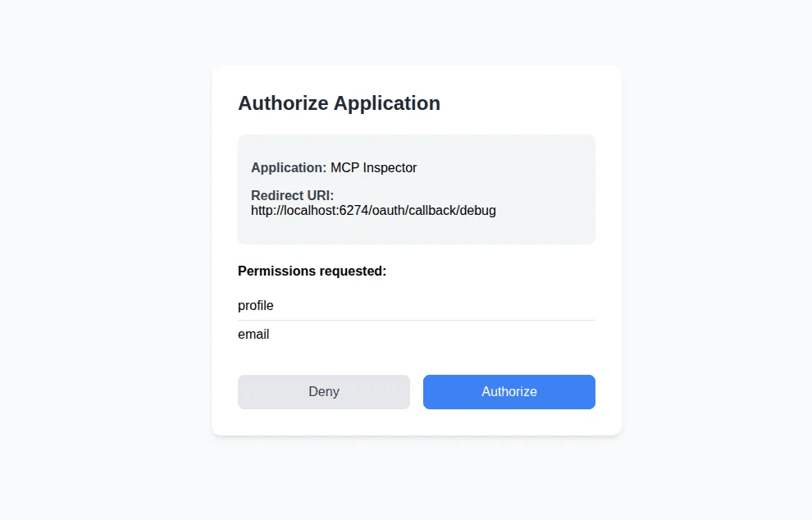Grant MCP Inspector the requested permissions
The height and width of the screenshot is (520, 812).
point(509,392)
